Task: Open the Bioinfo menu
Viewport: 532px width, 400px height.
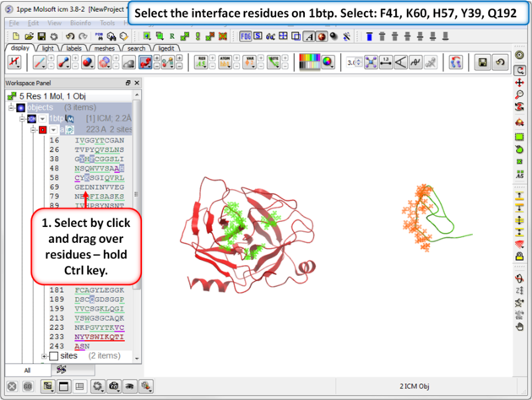Action: coord(80,23)
